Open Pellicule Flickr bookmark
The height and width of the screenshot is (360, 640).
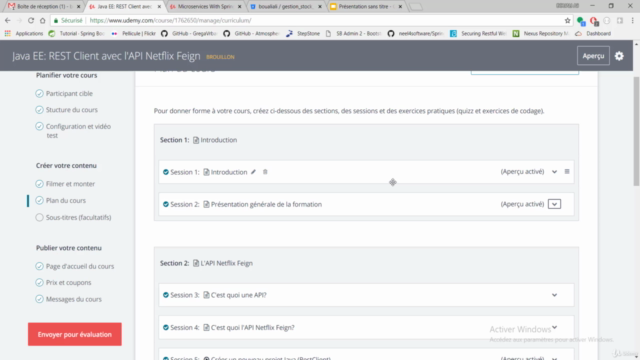(133, 33)
